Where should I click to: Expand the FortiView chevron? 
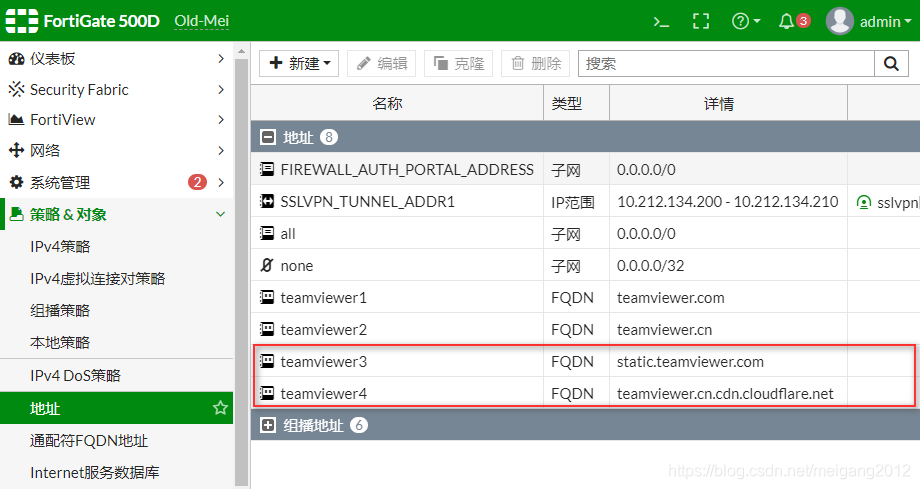(221, 120)
